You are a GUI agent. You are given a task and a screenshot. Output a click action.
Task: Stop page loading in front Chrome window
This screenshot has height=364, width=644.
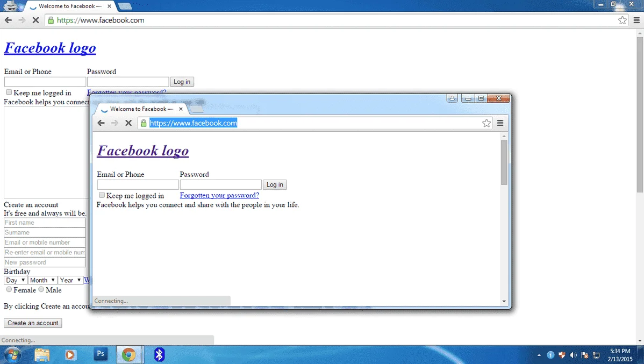click(128, 123)
